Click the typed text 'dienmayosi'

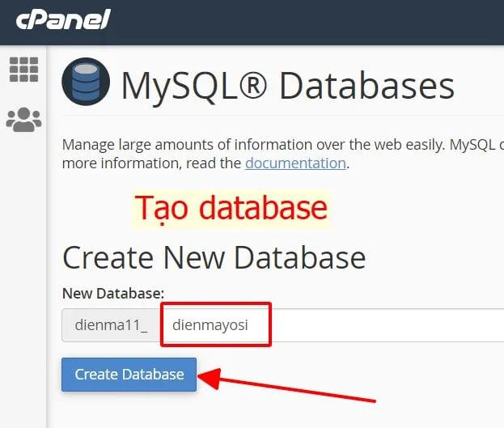210,325
